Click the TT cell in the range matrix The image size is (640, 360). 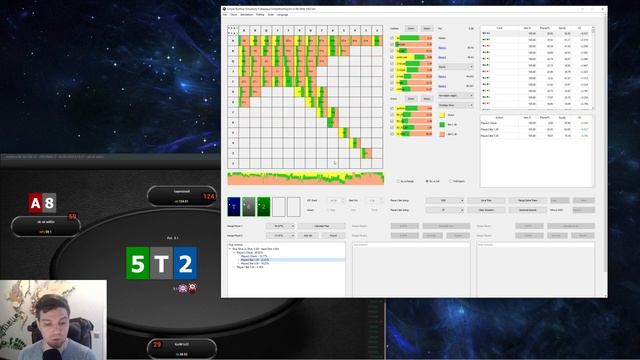[x=289, y=82]
